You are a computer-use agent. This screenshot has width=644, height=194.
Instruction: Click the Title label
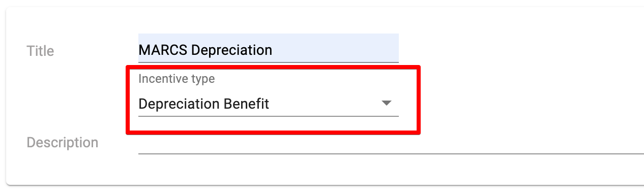point(40,51)
